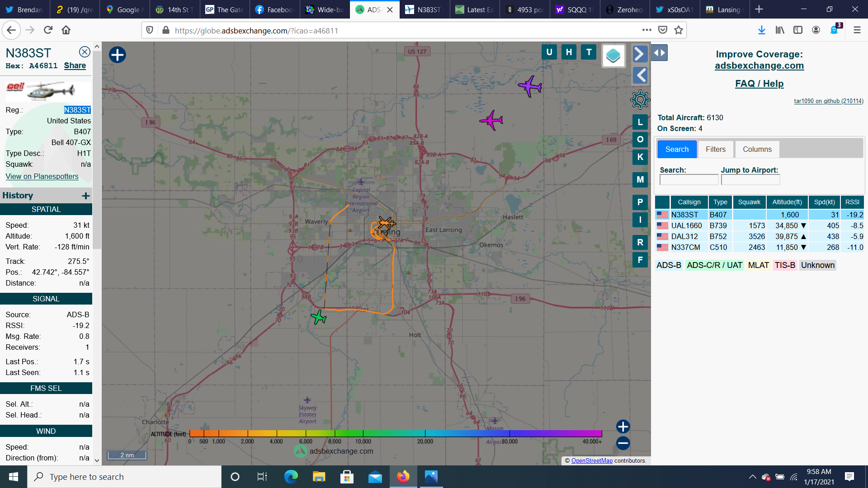
Task: Expand the History section plus icon
Action: (86, 196)
